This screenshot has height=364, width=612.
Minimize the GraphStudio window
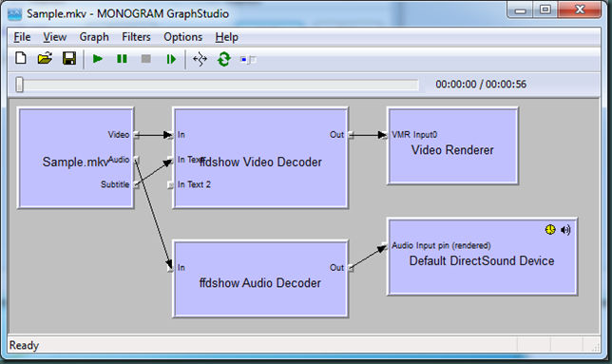coord(520,10)
